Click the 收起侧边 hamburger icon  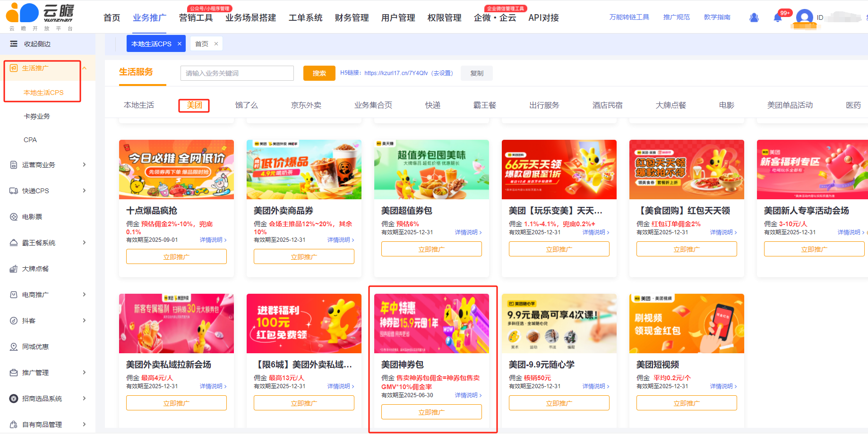coord(14,44)
